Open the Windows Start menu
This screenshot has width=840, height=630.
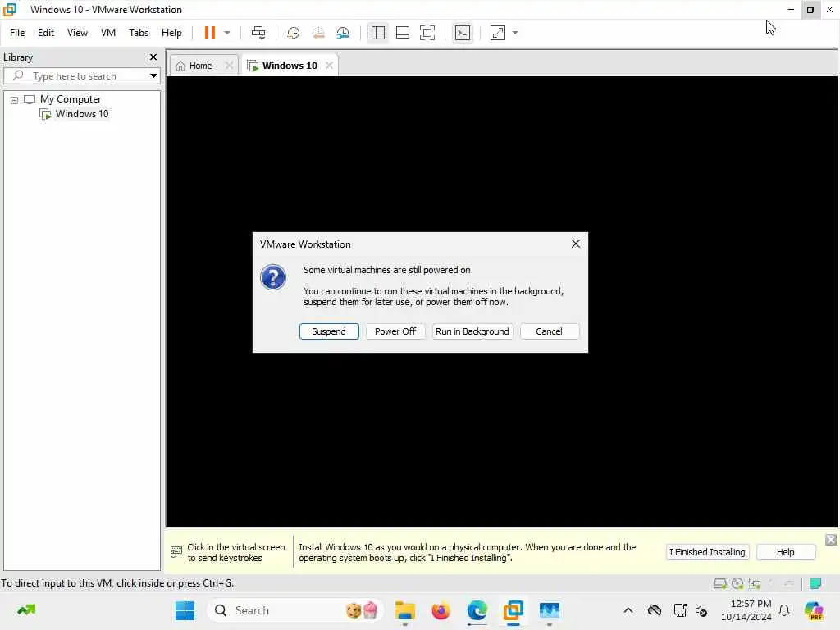(185, 610)
